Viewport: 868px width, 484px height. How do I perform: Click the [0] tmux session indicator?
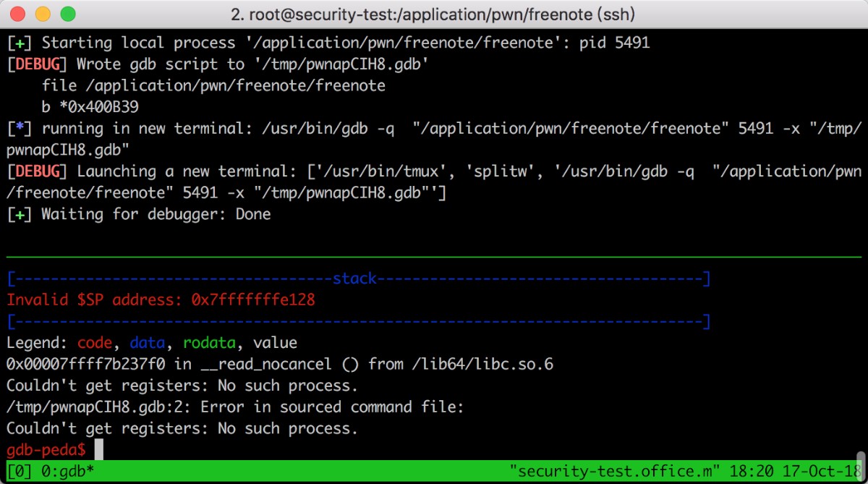[20, 472]
